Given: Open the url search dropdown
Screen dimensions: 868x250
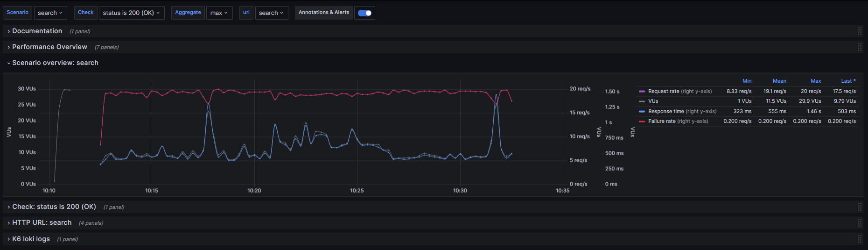Looking at the screenshot, I should (x=271, y=13).
